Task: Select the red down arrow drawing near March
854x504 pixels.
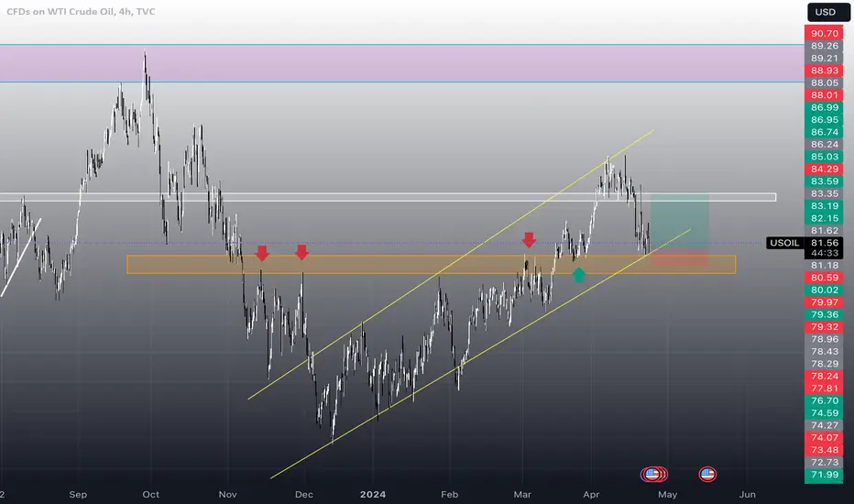Action: [529, 239]
